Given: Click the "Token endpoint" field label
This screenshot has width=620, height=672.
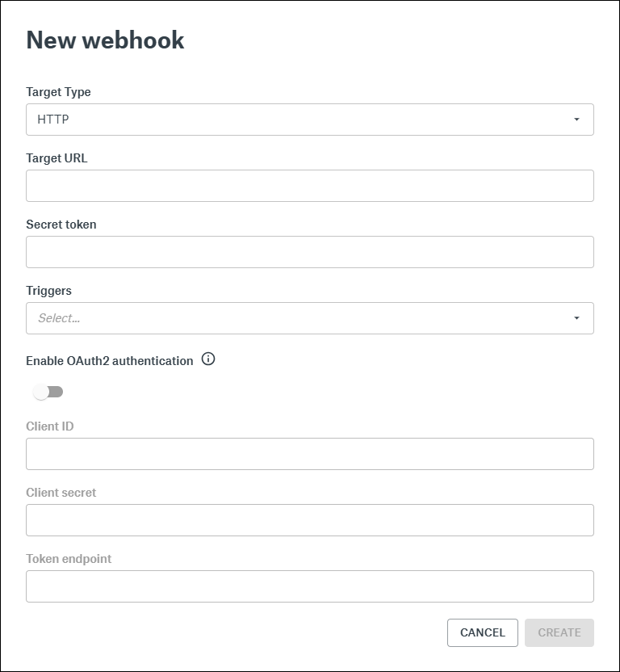Looking at the screenshot, I should click(69, 559).
